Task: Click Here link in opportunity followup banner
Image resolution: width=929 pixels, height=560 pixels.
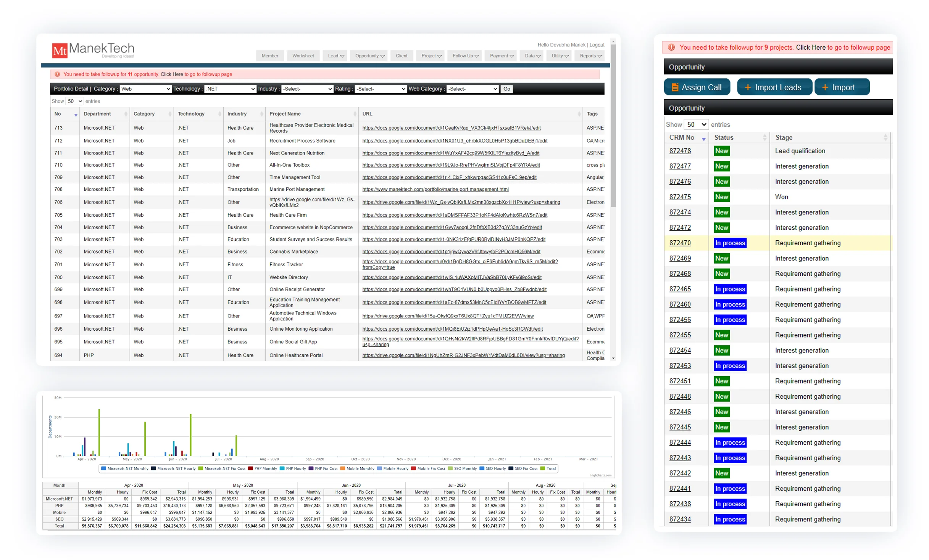Action: point(172,75)
